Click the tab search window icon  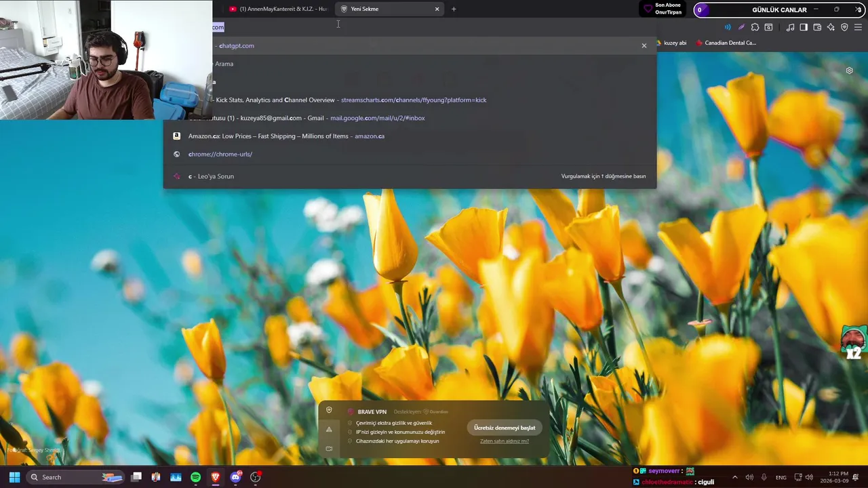point(768,27)
